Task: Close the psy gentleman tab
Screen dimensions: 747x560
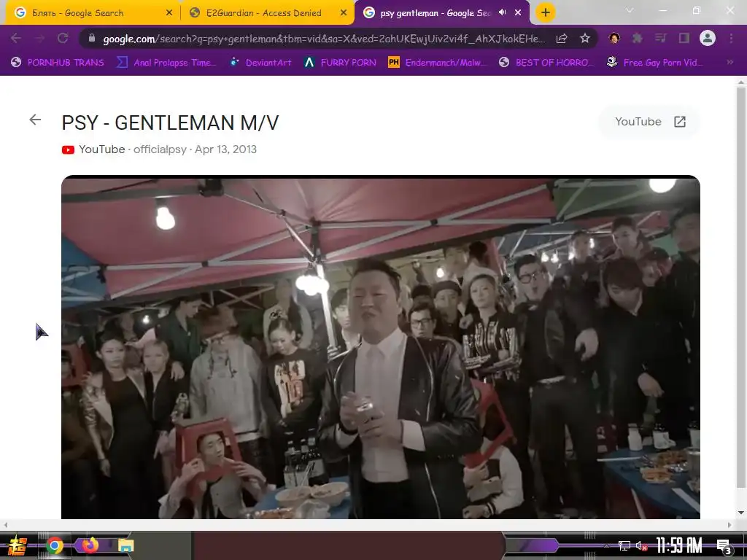Action: click(x=518, y=13)
